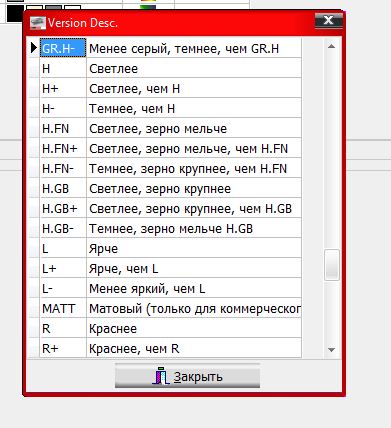391x428 pixels.
Task: Select the 'Ярче, чем L' description cell
Action: click(x=194, y=268)
